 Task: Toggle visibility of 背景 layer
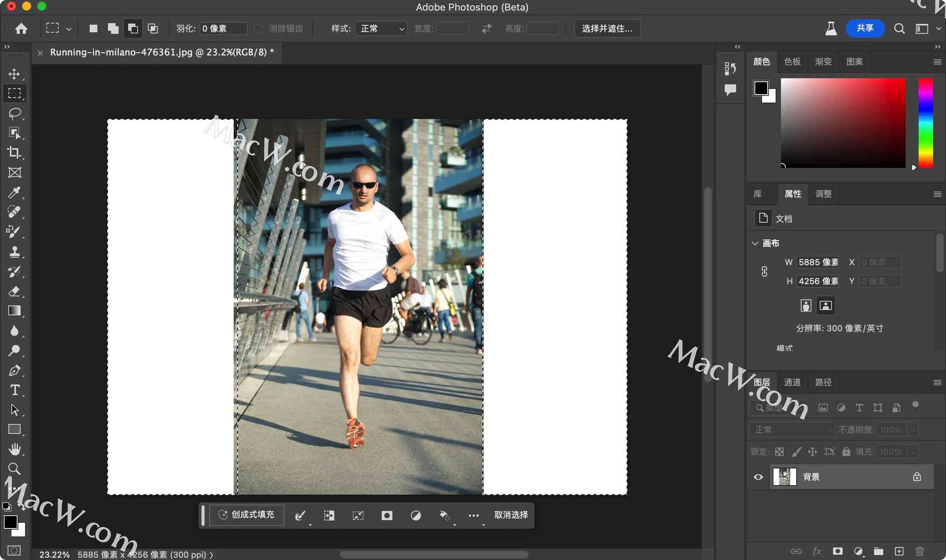point(758,477)
